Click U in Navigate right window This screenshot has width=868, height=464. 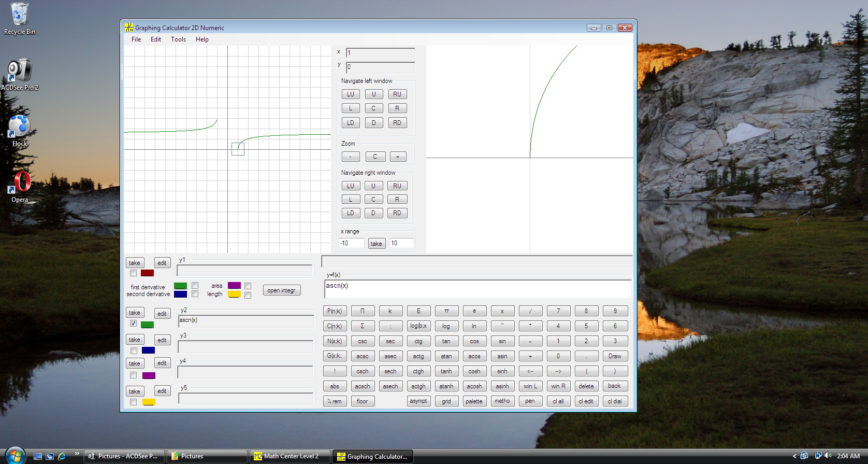pos(373,186)
